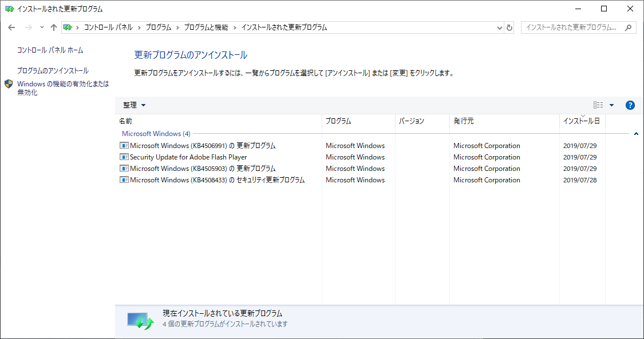Click icon of KB4506991 update row

pyautogui.click(x=124, y=146)
